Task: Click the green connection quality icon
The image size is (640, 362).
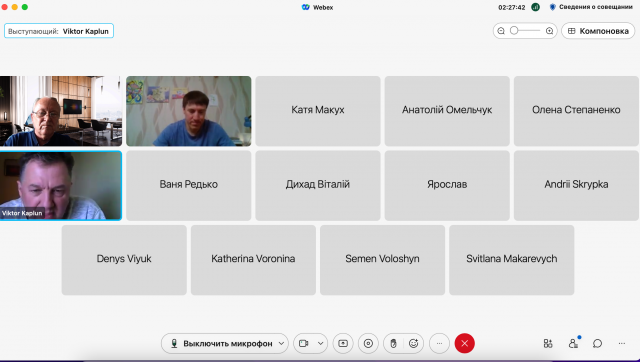Action: pyautogui.click(x=536, y=7)
